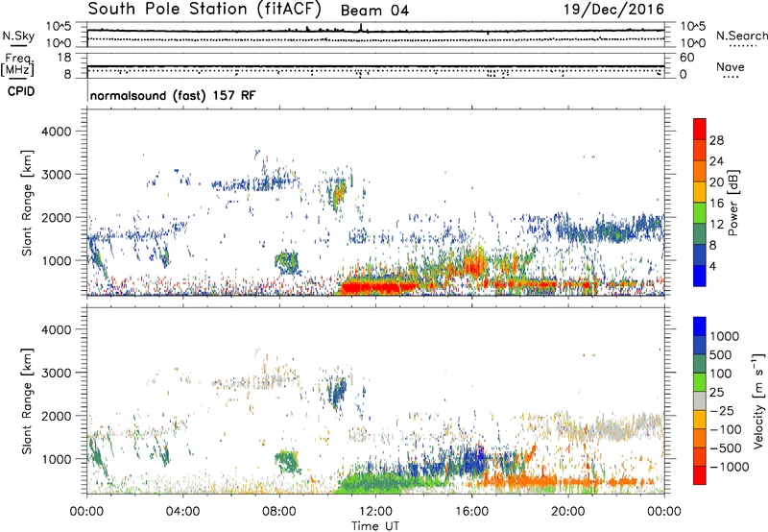The width and height of the screenshot is (768, 532).
Task: Click the '18' tick in frequency panel
Action: [x=64, y=58]
